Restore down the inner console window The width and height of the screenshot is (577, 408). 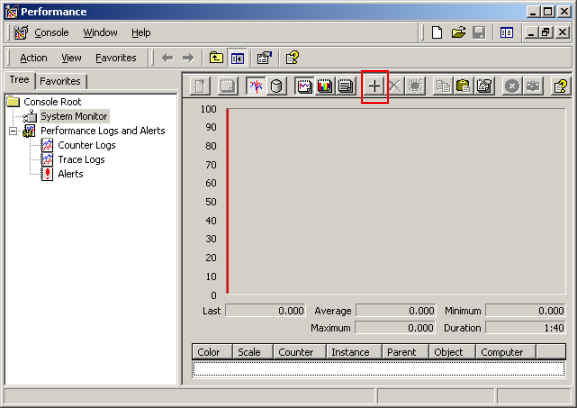[546, 33]
